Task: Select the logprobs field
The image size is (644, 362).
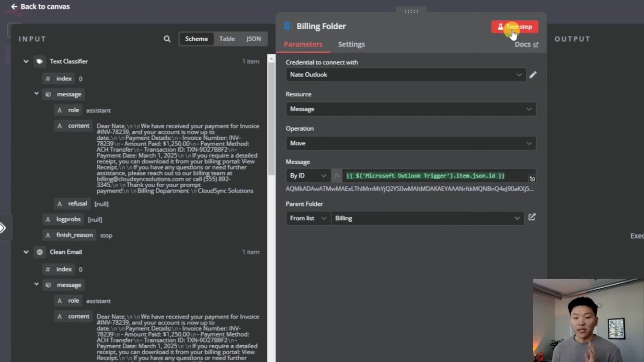Action: point(63,219)
